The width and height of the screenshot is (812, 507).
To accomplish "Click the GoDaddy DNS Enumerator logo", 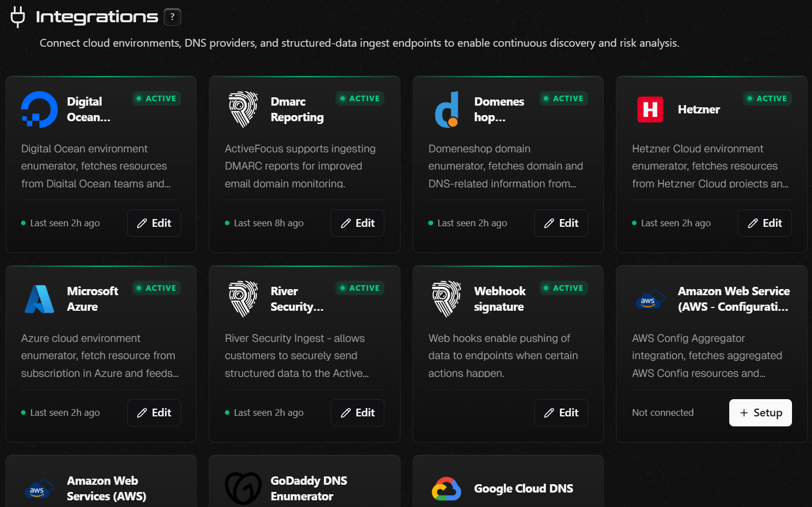I will coord(243,489).
